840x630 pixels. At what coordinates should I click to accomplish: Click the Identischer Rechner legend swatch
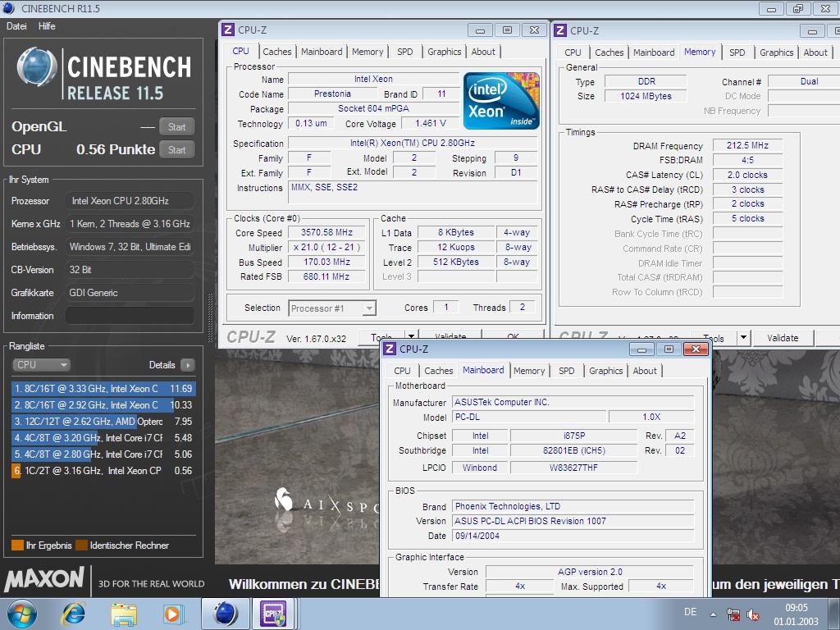[x=81, y=546]
